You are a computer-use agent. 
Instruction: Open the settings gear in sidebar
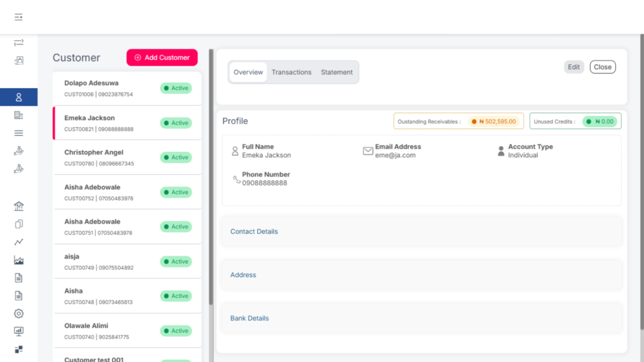click(x=18, y=314)
